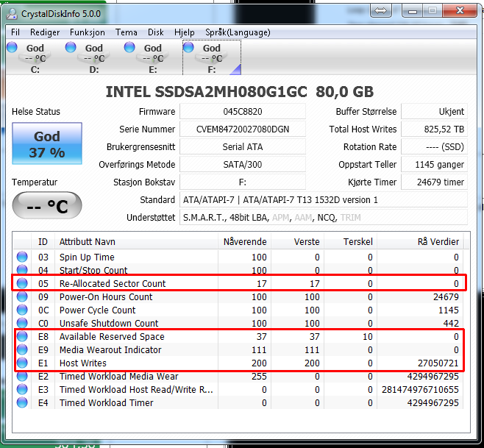
Task: Click the status orb of Start/Stop Count row
Action: point(22,269)
